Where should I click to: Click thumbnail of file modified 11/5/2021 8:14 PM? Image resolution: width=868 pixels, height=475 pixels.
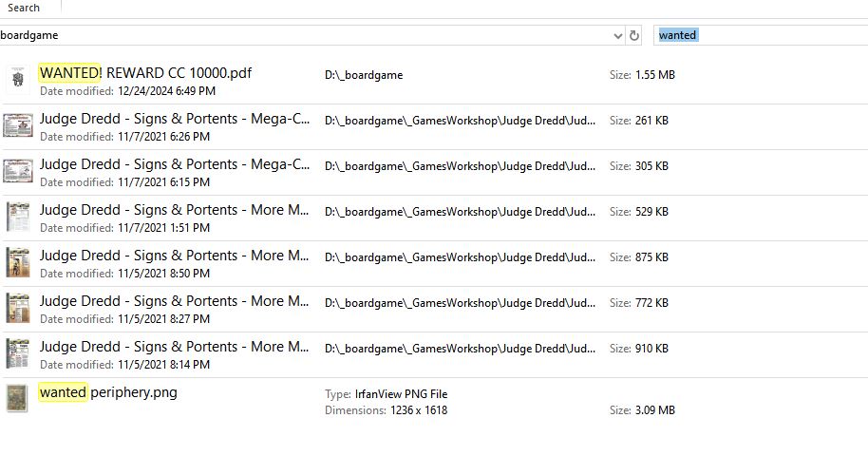click(x=18, y=353)
